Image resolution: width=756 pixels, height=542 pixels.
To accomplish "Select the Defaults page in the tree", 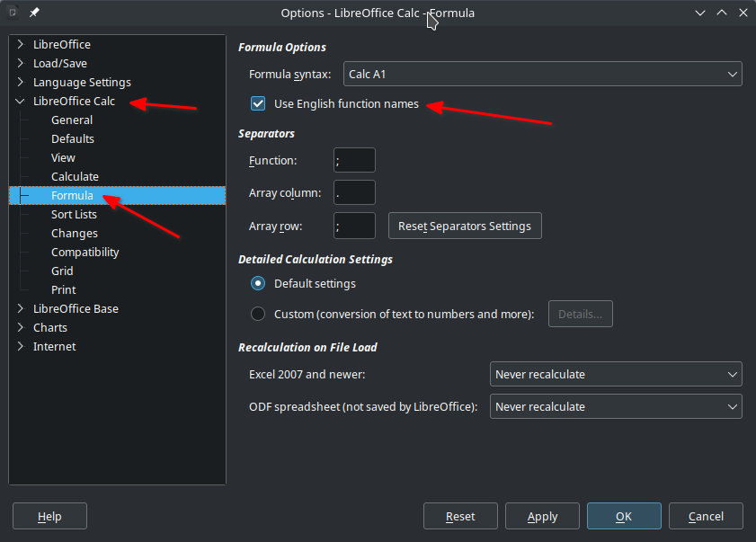I will click(73, 139).
